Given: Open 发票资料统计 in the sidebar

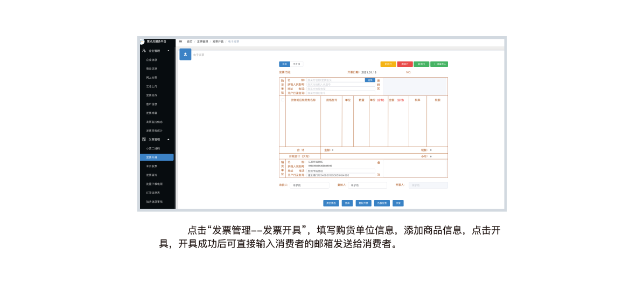Looking at the screenshot, I should (154, 131).
